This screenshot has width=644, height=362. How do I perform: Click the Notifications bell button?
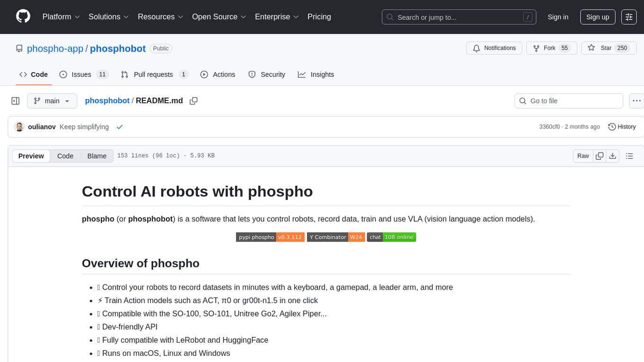tap(494, 48)
